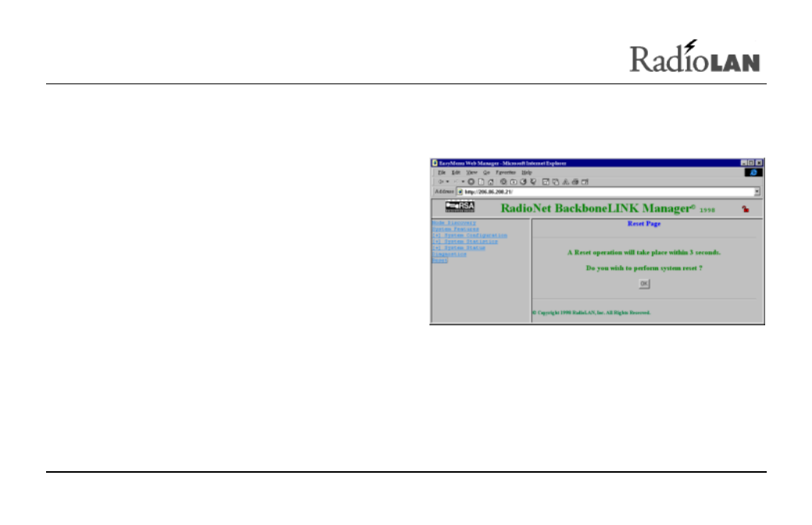Open the Favorites menu
Image resolution: width=812 pixels, height=525 pixels.
505,172
